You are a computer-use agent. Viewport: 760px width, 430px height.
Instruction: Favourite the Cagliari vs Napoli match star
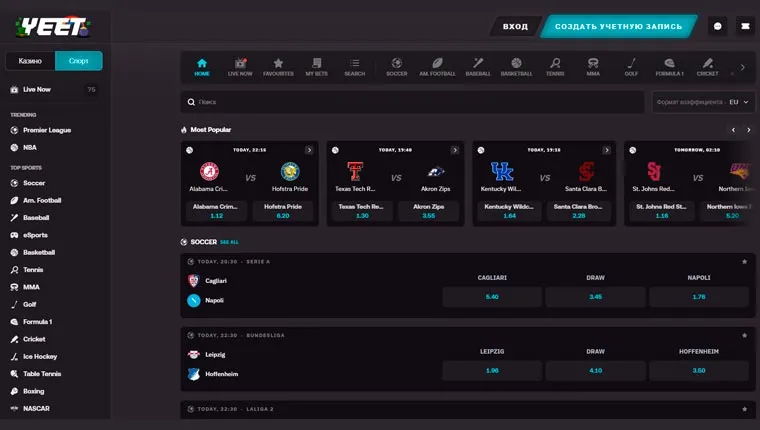[744, 262]
